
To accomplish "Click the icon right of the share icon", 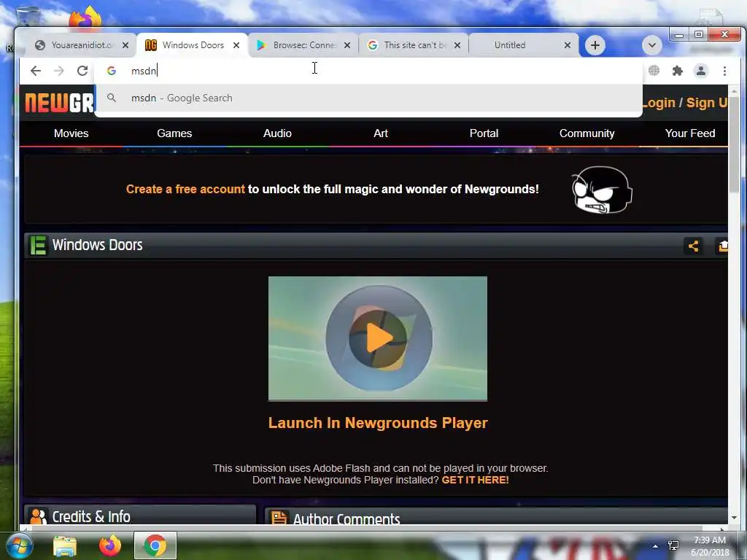I will click(x=722, y=246).
